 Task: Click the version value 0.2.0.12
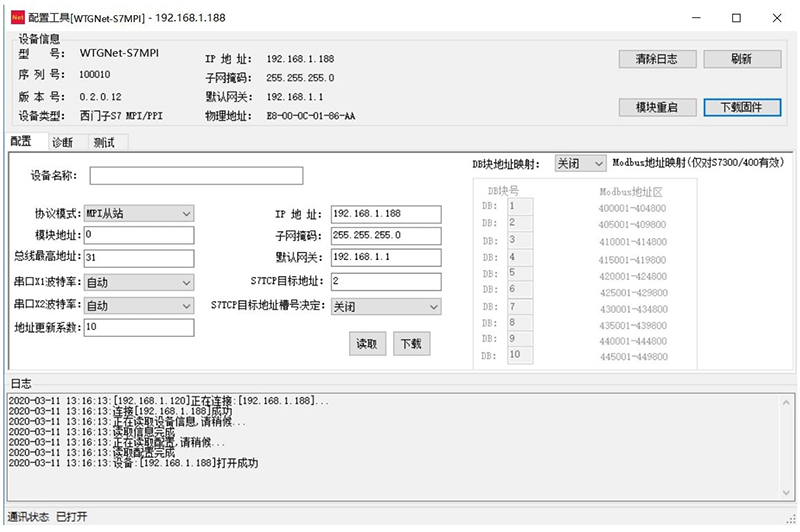pyautogui.click(x=101, y=97)
